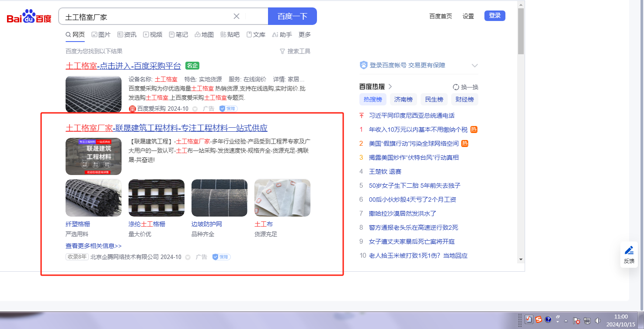The height and width of the screenshot is (329, 644).
Task: Open 王楚钦 退赛 hot search
Action: (x=385, y=171)
